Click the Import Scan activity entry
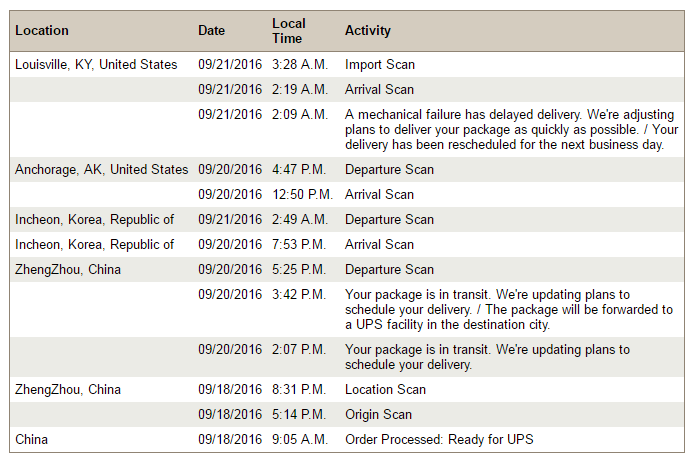The height and width of the screenshot is (459, 693). 380,64
